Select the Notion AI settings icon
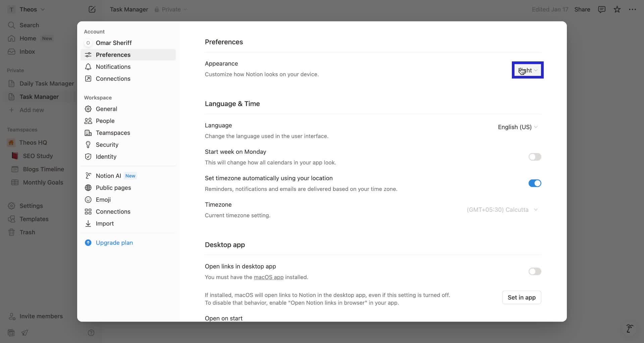 pyautogui.click(x=88, y=176)
